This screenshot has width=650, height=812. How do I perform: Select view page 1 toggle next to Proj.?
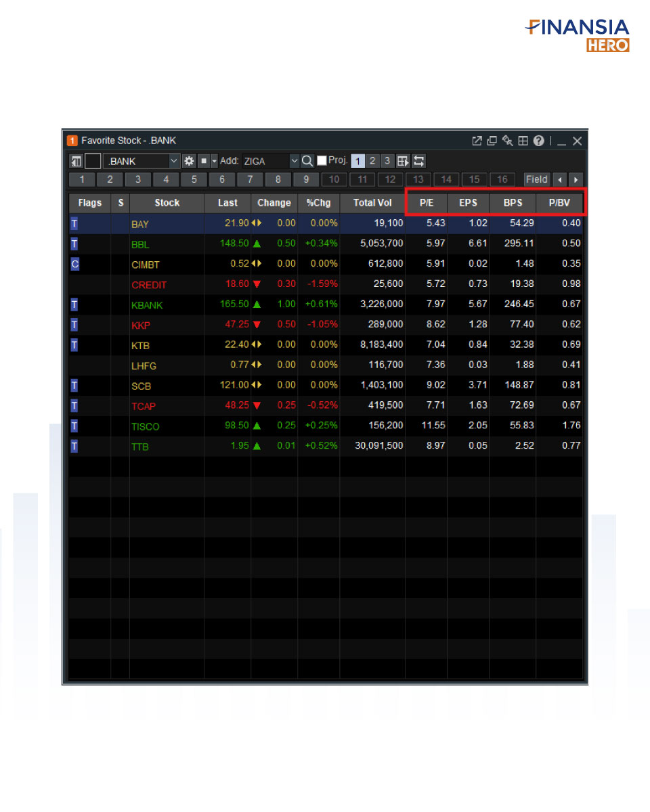358,161
